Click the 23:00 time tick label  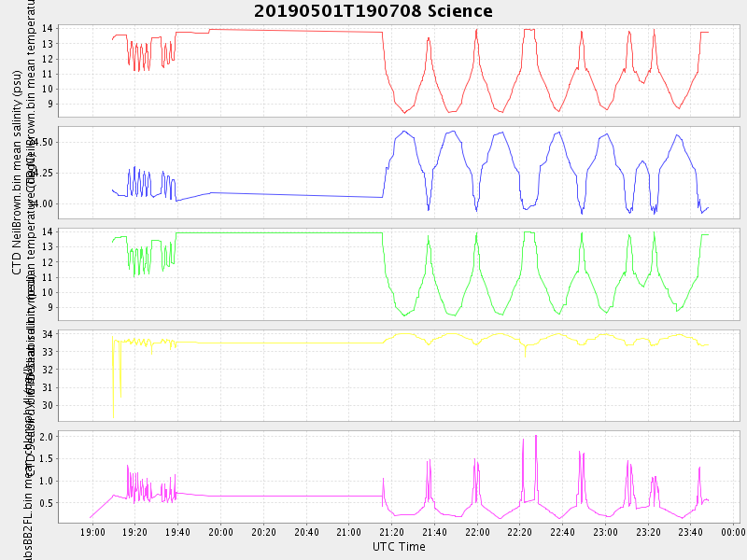point(605,532)
